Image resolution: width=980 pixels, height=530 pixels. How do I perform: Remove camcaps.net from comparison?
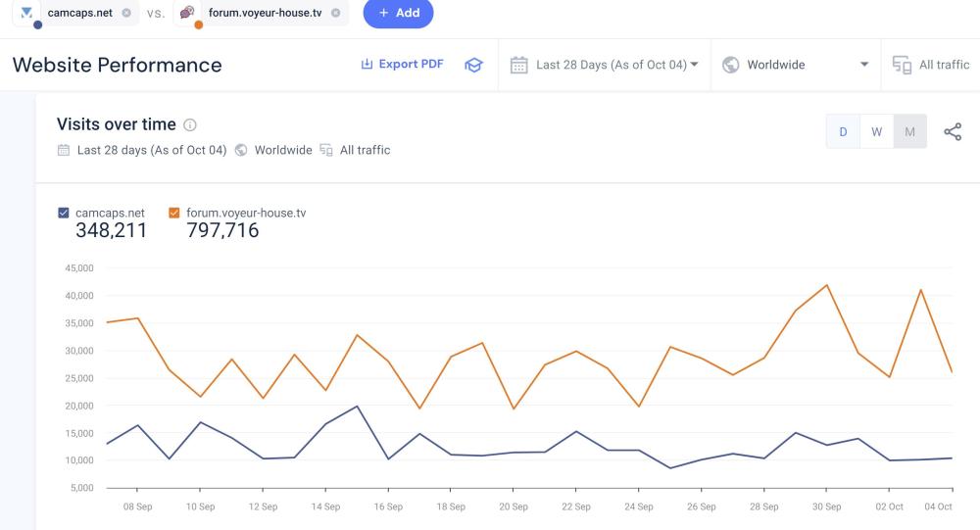click(x=126, y=13)
